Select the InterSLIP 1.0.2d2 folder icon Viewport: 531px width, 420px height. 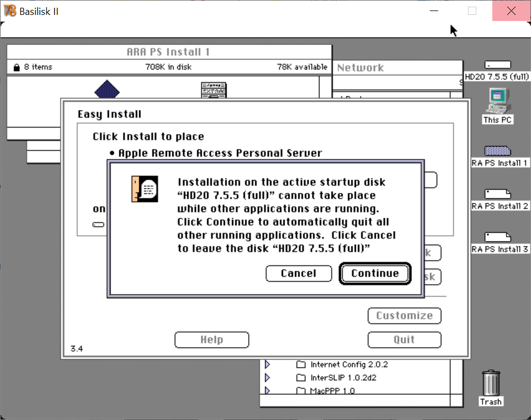(x=301, y=377)
